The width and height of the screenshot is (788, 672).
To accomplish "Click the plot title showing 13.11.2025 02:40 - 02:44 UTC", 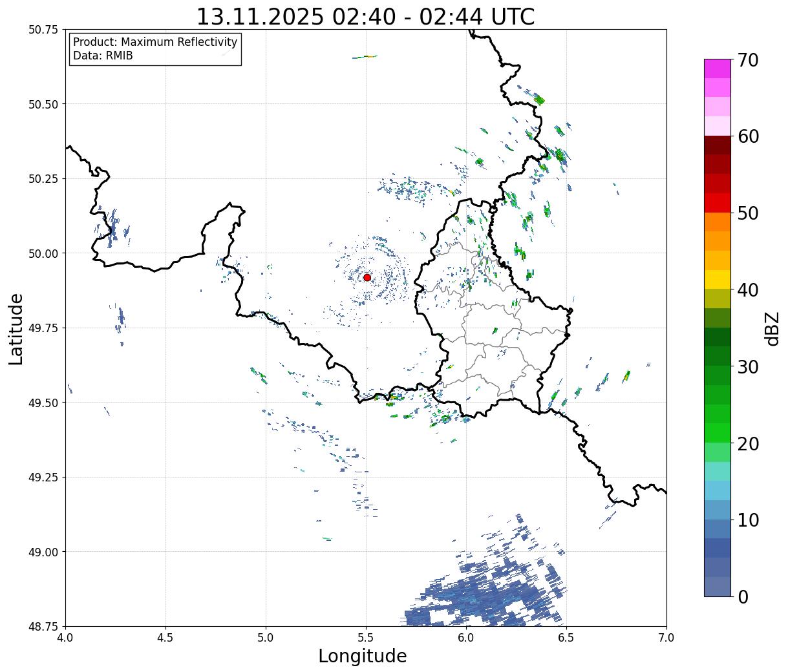I will tap(365, 16).
